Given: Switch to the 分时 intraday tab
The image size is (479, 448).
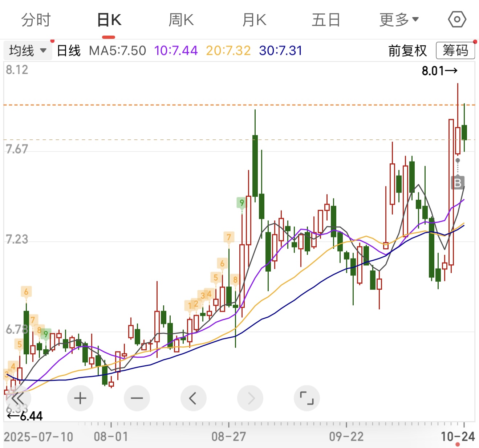Looking at the screenshot, I should (x=36, y=20).
